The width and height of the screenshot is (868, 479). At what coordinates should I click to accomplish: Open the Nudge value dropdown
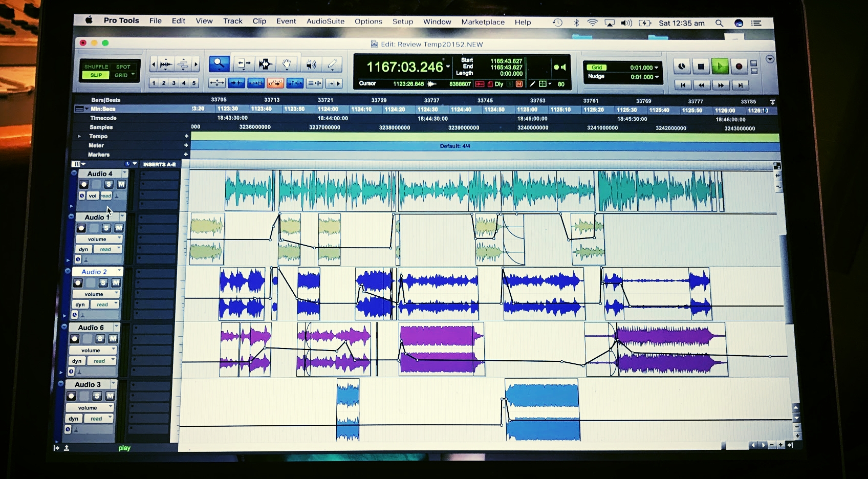(x=657, y=77)
